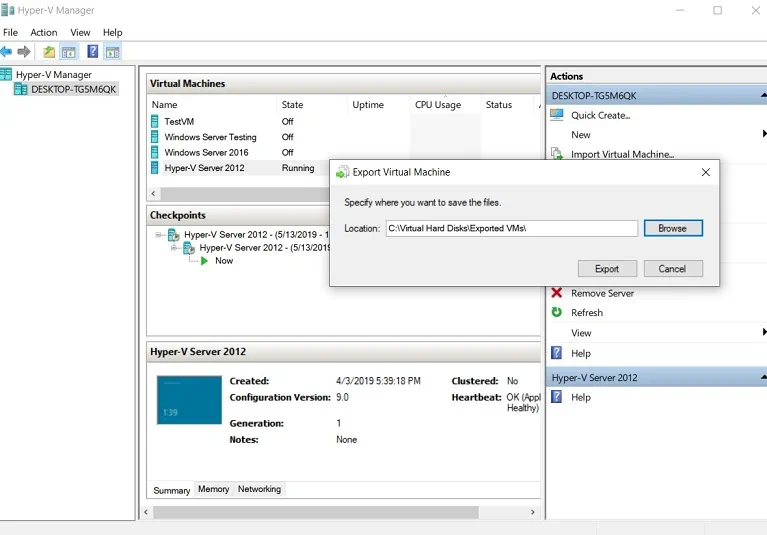Switch to the Memory tab
This screenshot has height=535, width=767.
213,489
